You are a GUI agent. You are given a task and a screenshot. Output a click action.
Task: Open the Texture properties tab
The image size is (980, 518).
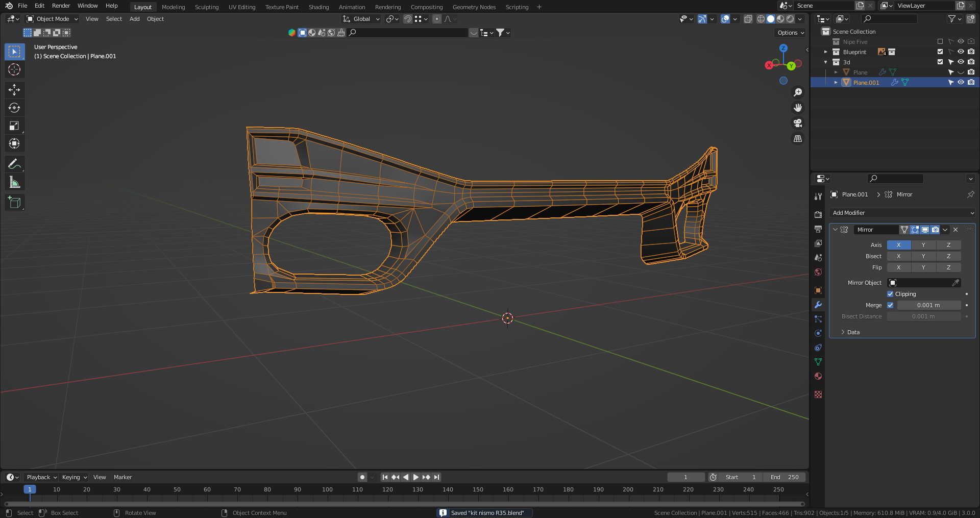[818, 394]
